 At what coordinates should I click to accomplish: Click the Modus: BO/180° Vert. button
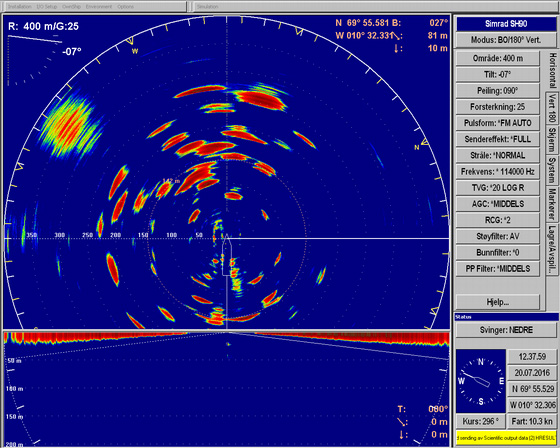click(x=506, y=40)
